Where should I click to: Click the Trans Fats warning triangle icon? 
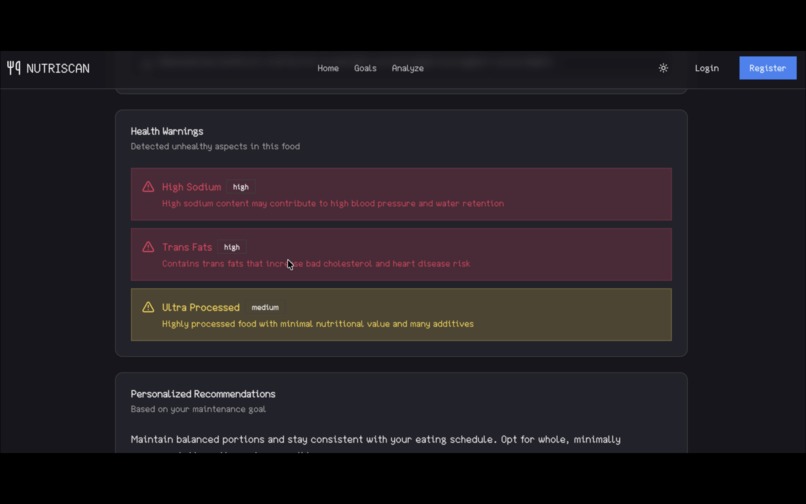click(x=148, y=247)
